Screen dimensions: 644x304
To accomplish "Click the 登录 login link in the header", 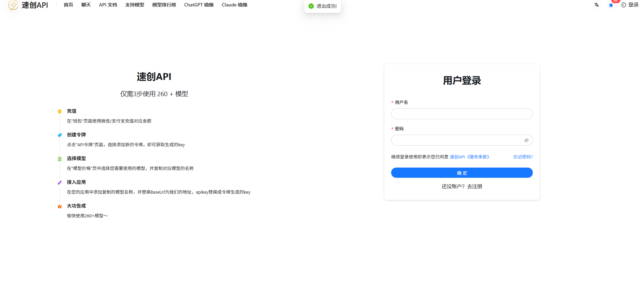I will pos(630,5).
